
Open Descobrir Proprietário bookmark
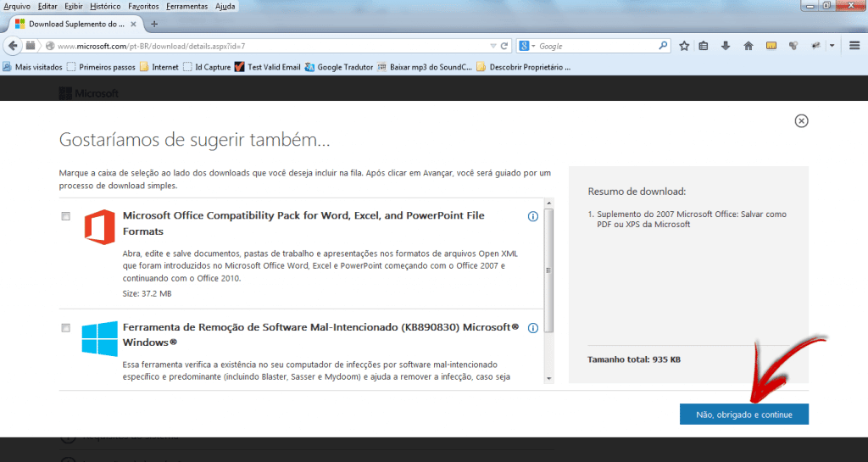[523, 67]
